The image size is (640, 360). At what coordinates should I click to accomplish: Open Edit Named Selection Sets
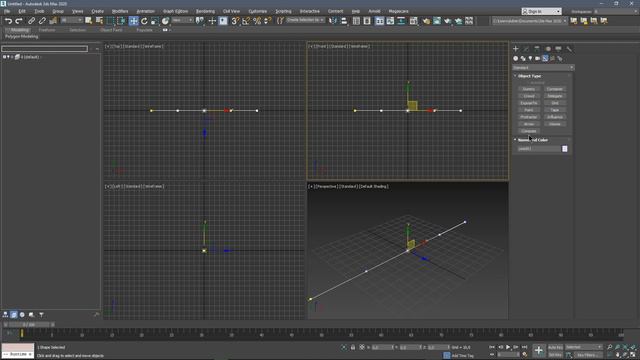[280, 20]
